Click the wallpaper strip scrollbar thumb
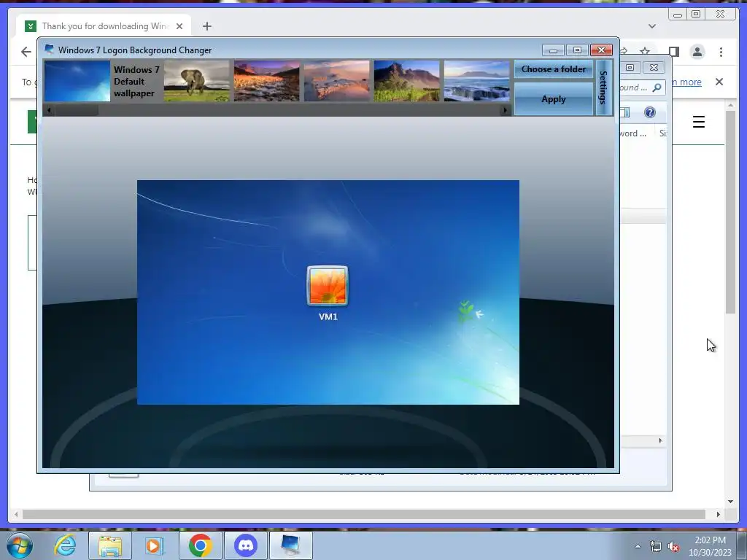This screenshot has height=560, width=747. tap(76, 111)
